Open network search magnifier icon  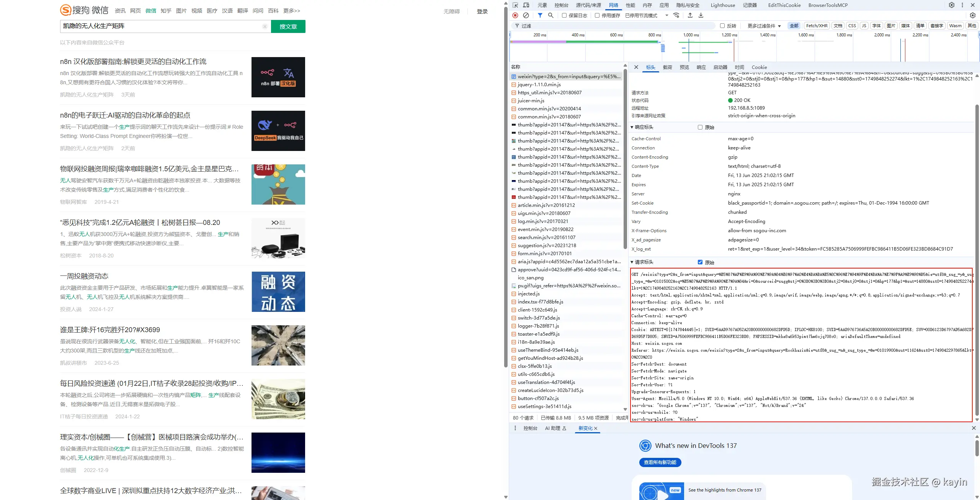click(550, 15)
